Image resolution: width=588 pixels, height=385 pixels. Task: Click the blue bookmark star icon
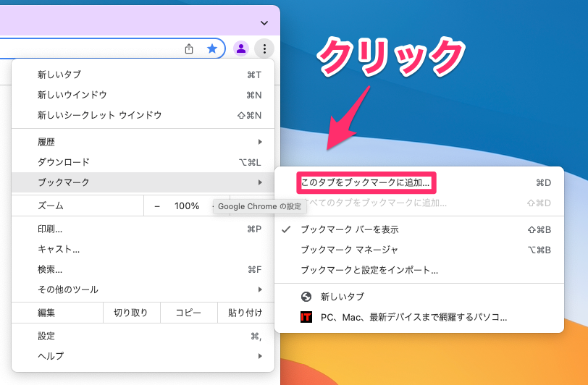coord(212,48)
